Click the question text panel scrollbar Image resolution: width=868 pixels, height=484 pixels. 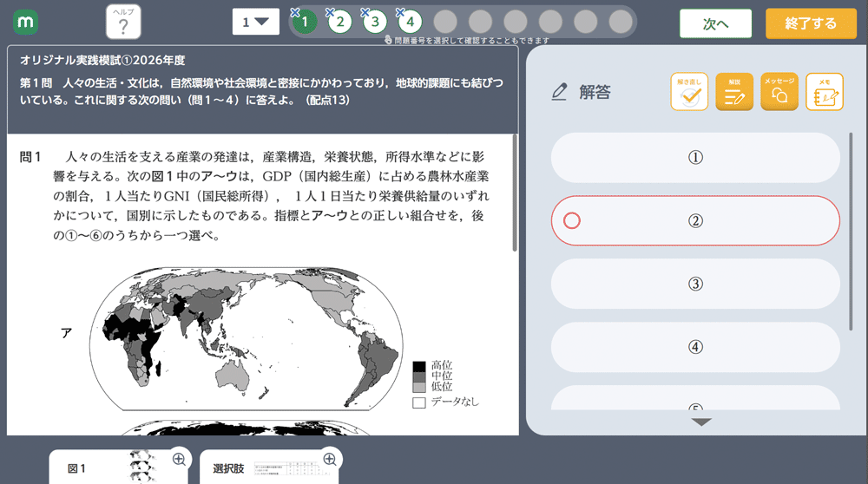(515, 193)
